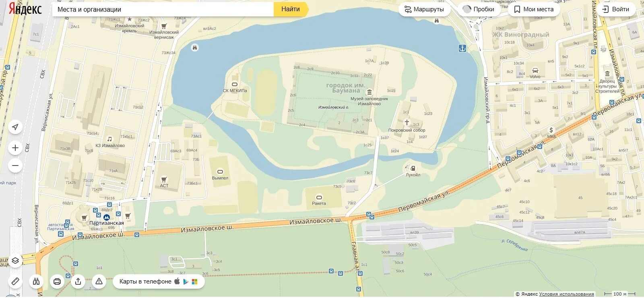Zoom in with the plus button
The width and height of the screenshot is (644, 298).
coord(15,148)
